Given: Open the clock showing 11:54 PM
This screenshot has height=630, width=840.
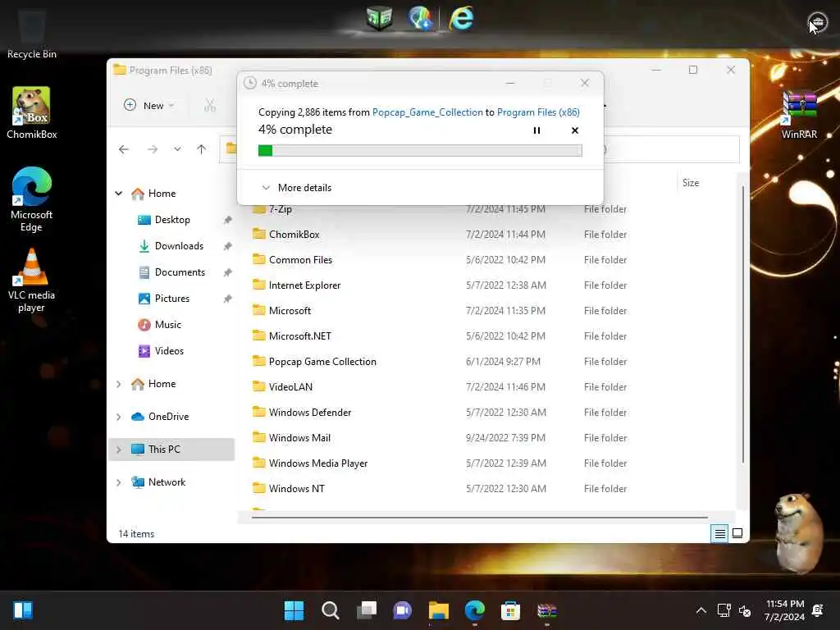Looking at the screenshot, I should [x=785, y=610].
